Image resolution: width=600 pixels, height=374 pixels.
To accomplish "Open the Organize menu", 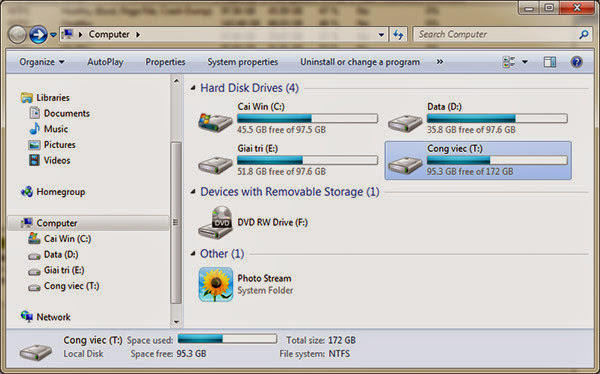I will pyautogui.click(x=42, y=62).
